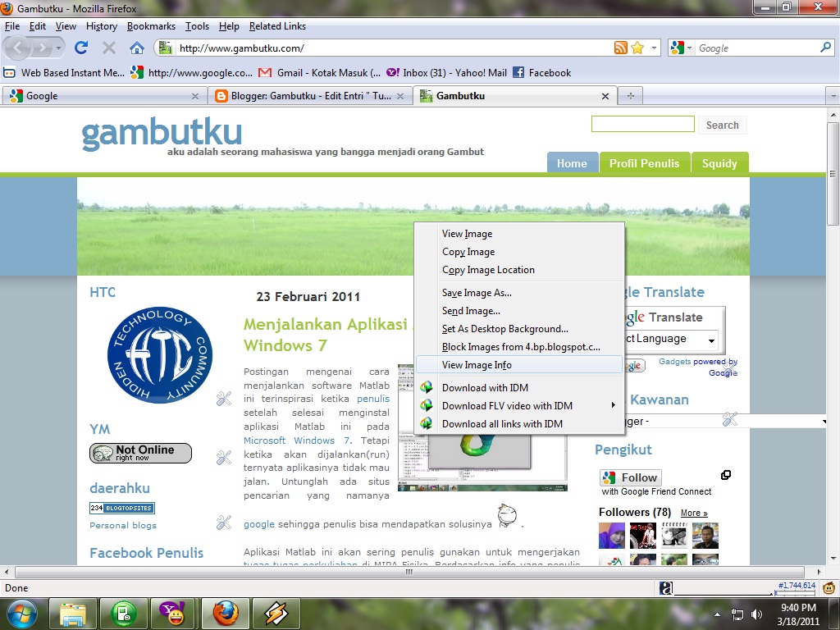Click the RSS feed icon in address bar
The height and width of the screenshot is (630, 840).
click(x=620, y=48)
